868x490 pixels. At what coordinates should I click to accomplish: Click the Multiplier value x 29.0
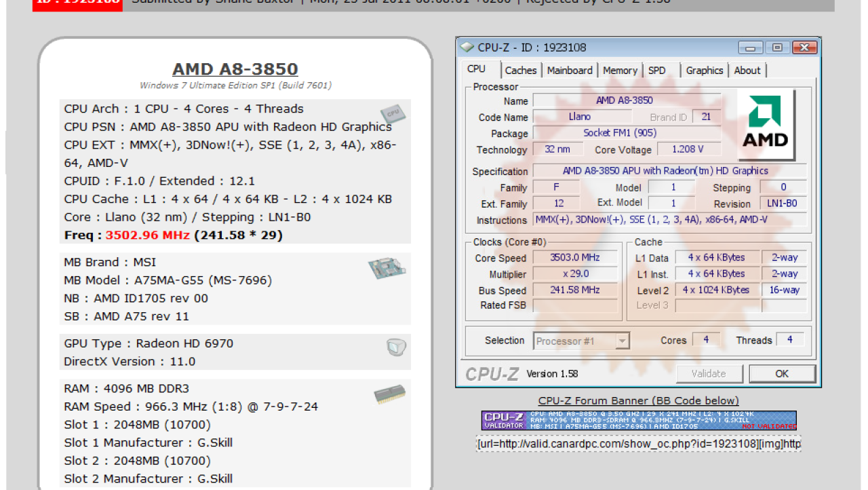point(575,274)
